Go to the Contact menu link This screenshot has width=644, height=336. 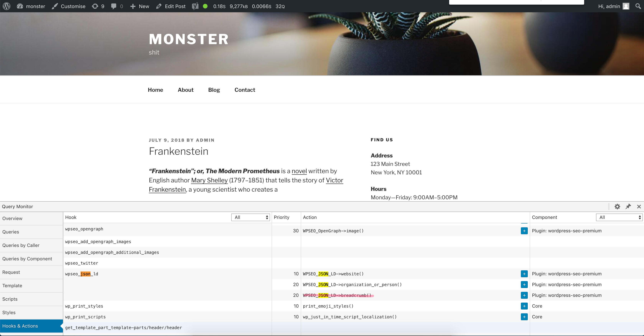point(245,90)
